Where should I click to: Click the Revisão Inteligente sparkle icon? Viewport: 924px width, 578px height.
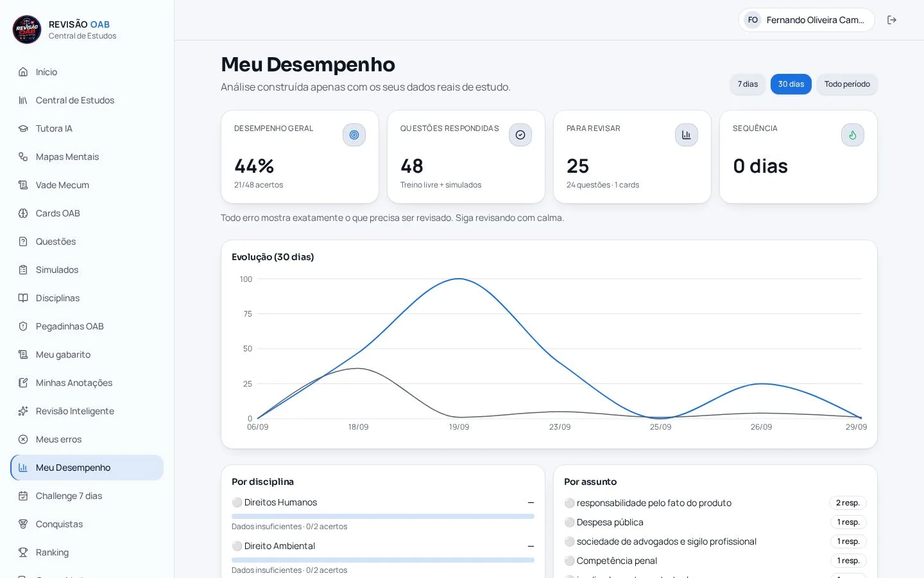(x=23, y=411)
